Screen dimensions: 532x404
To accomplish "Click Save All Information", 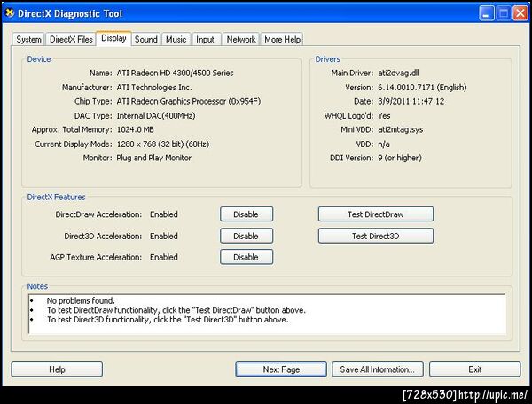I will coord(378,369).
